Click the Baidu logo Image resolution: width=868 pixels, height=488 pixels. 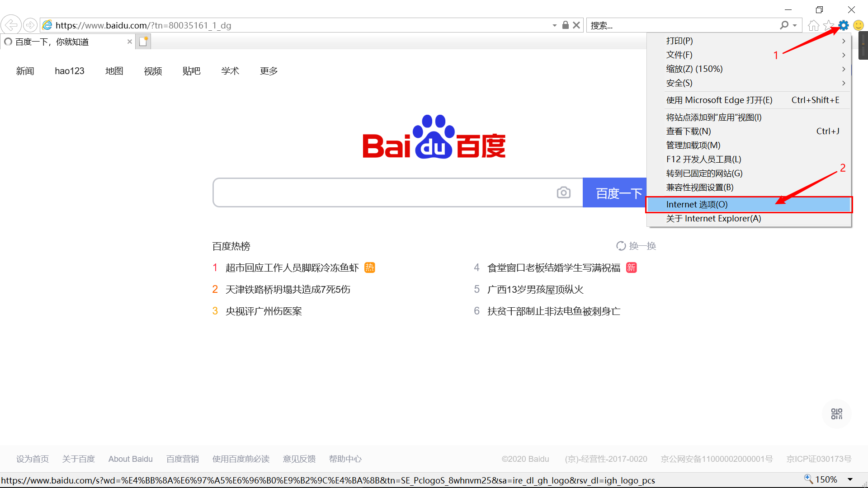[x=434, y=136]
